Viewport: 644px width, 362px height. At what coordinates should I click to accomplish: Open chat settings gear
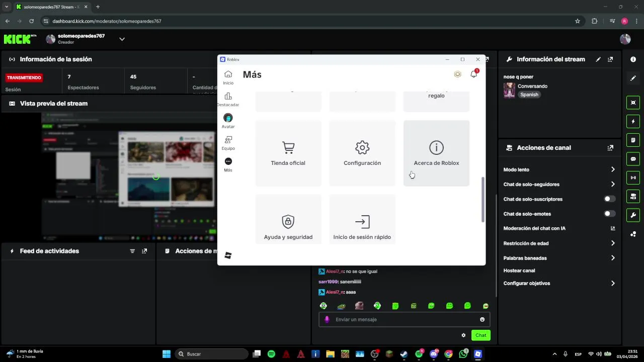[463, 335]
